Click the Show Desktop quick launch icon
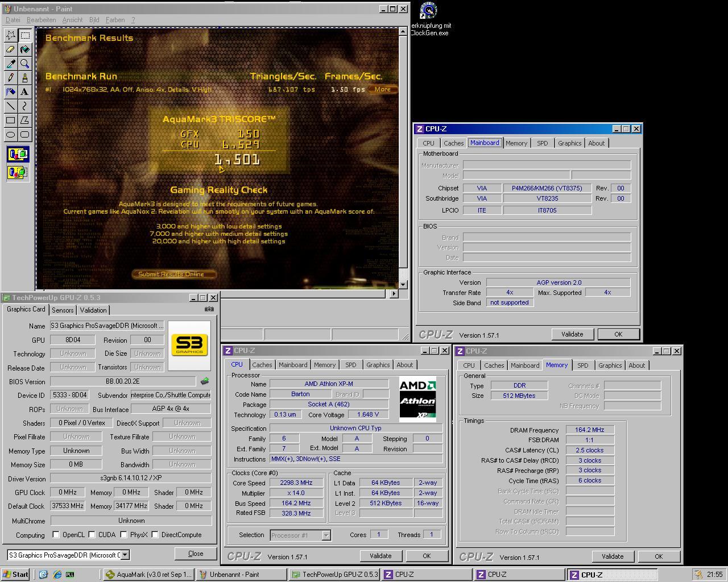The image size is (728, 582). point(43,575)
